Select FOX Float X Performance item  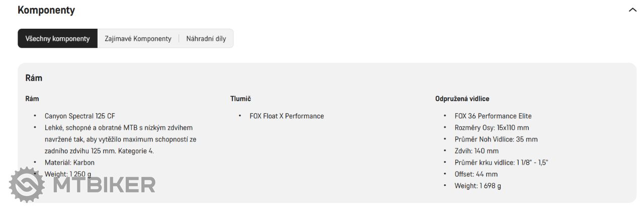[x=287, y=116]
